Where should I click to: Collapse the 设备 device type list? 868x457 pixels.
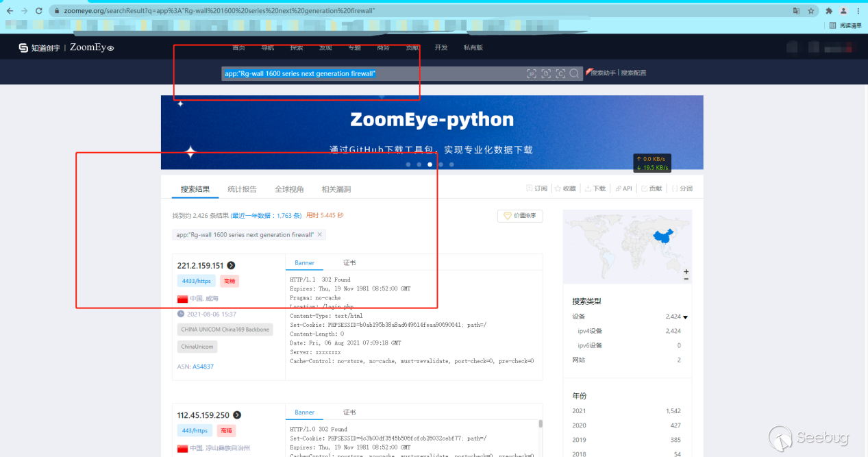coord(684,317)
